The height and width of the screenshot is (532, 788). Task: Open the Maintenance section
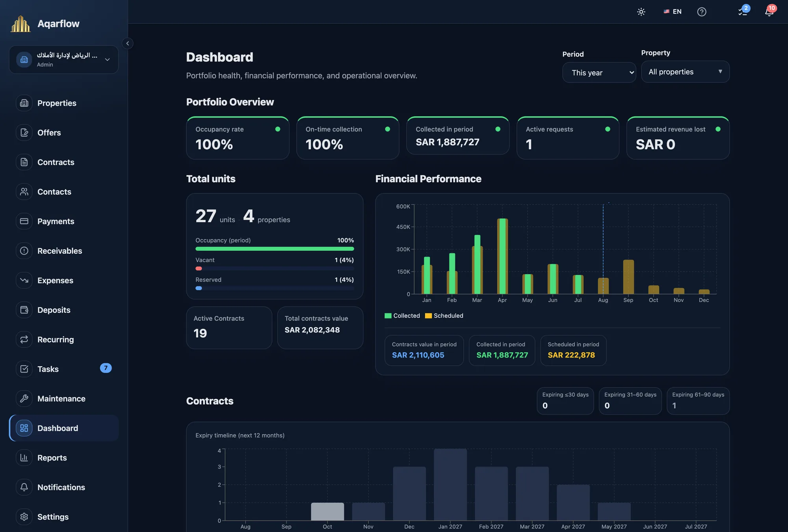pos(64,398)
